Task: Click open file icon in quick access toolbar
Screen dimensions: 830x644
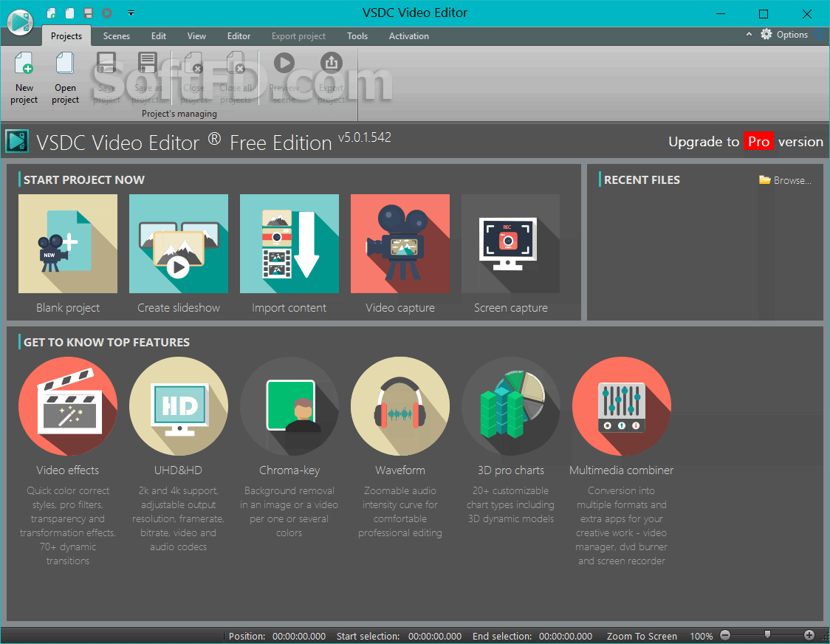Action: tap(69, 13)
